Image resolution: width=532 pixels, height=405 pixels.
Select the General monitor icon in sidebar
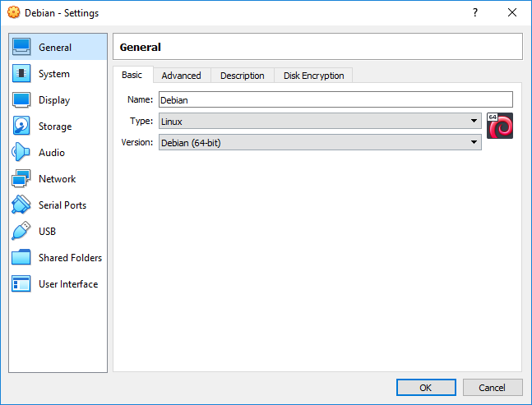click(x=21, y=47)
